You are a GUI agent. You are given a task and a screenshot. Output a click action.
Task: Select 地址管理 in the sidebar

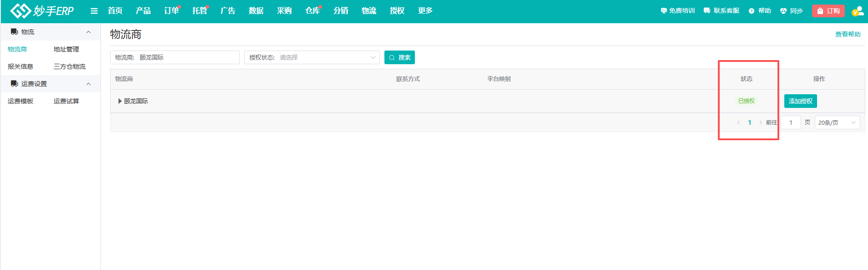(x=66, y=49)
